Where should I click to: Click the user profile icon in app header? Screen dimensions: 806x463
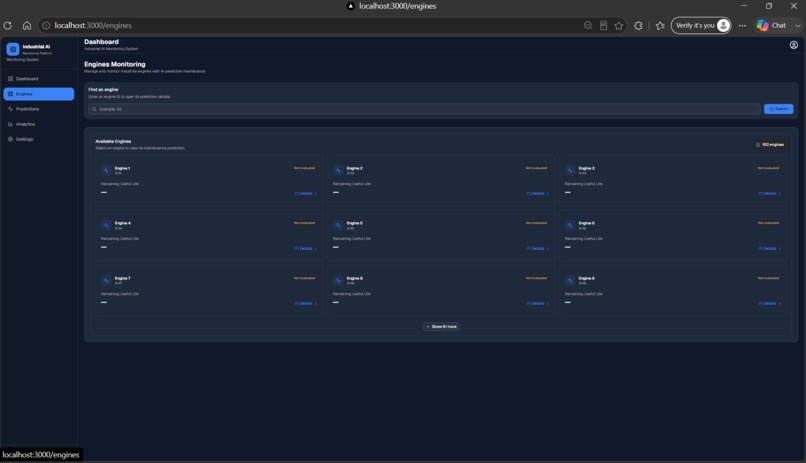[794, 45]
